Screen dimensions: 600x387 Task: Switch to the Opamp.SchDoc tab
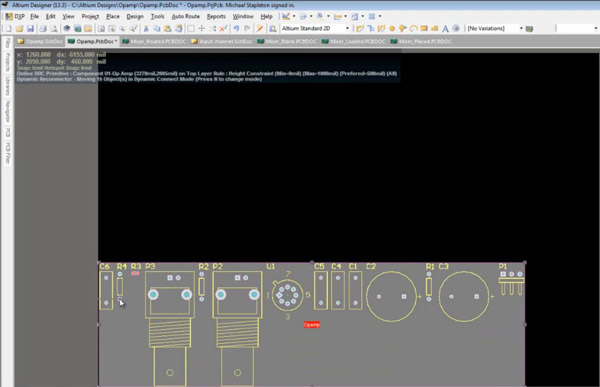pos(41,41)
